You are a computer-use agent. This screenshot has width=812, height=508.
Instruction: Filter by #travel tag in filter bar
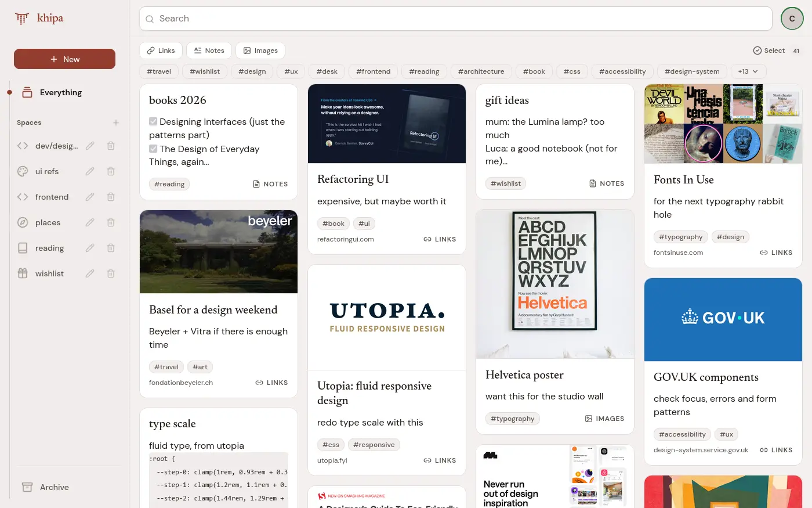(x=159, y=71)
